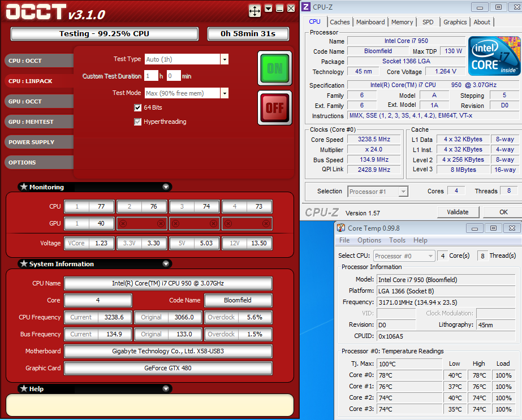Collapse the System Information section arrow
The width and height of the screenshot is (522, 420).
(x=166, y=264)
